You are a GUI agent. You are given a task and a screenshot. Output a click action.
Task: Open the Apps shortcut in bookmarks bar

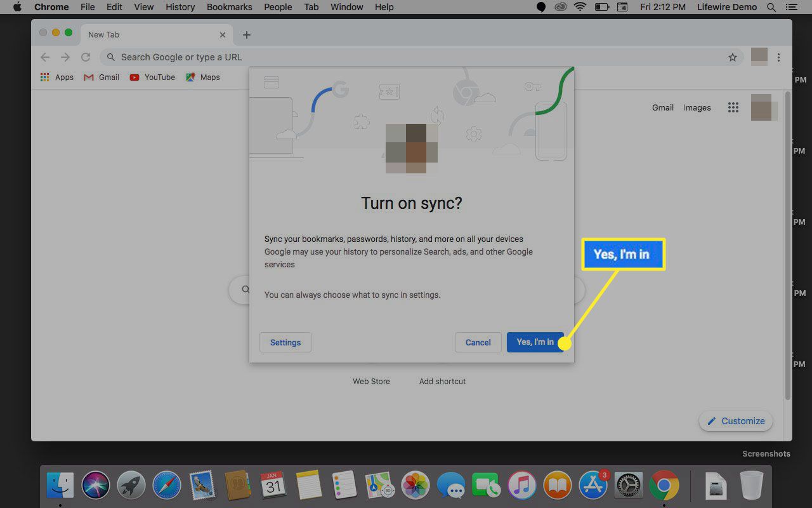click(57, 77)
